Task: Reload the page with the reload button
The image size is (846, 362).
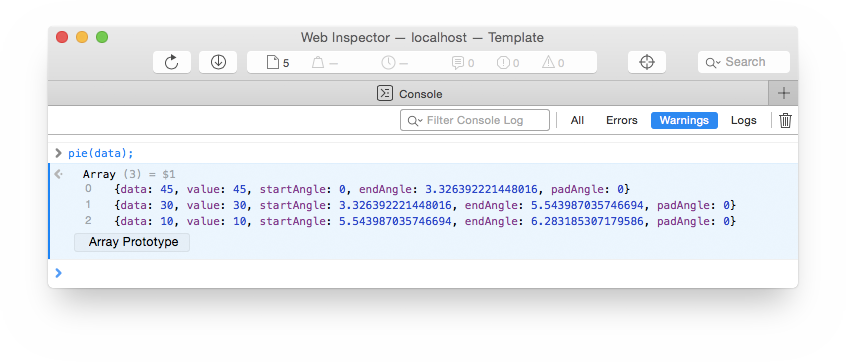Action: (172, 62)
